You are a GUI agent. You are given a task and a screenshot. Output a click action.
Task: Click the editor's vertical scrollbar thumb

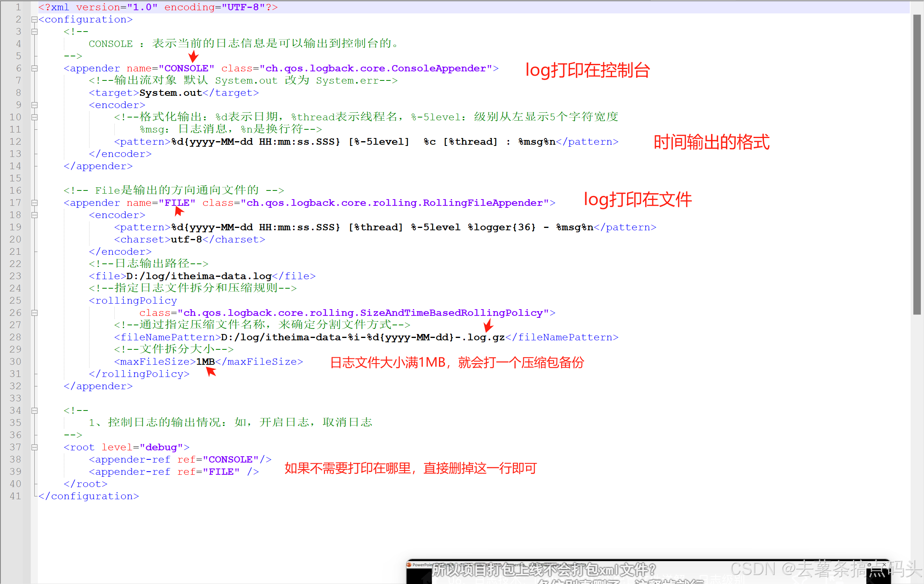tap(917, 165)
